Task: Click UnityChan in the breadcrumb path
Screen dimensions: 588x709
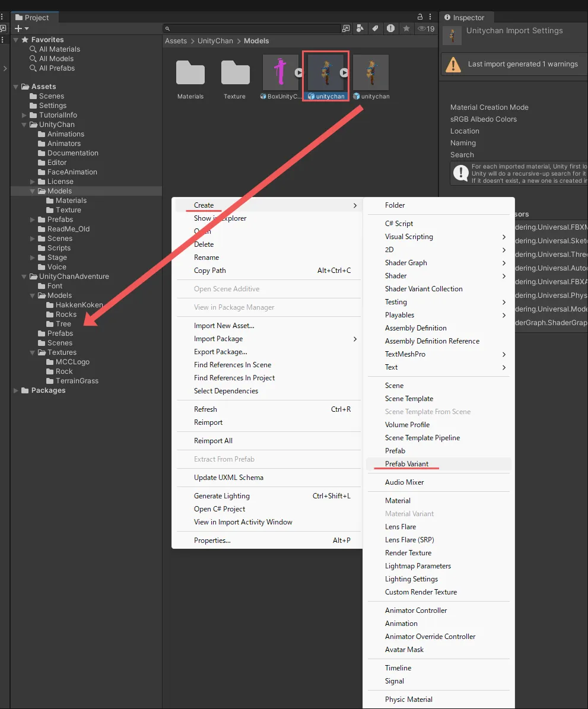Action: 216,41
